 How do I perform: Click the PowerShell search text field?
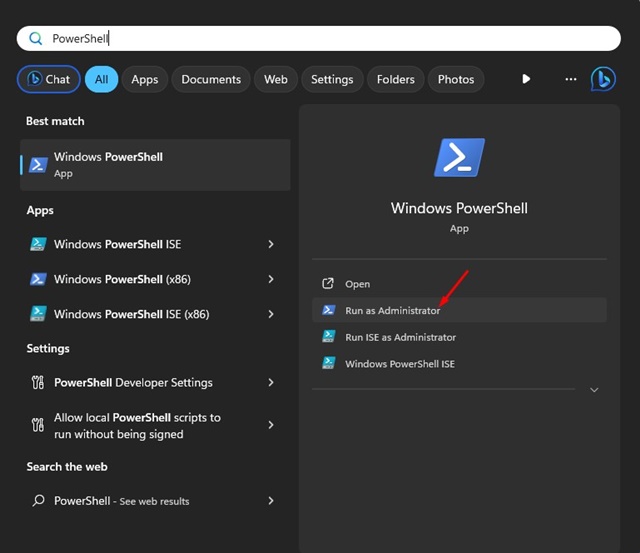point(320,38)
